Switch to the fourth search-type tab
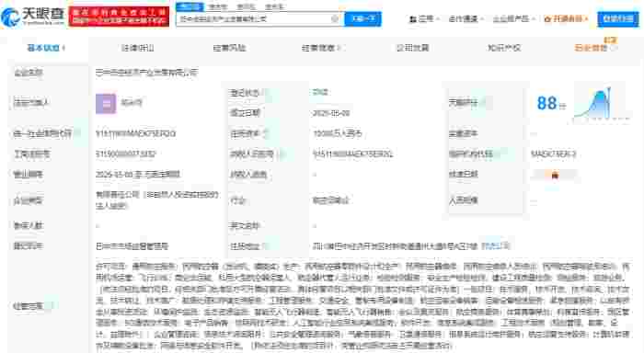Screen dimensions: 644x353 point(274,6)
